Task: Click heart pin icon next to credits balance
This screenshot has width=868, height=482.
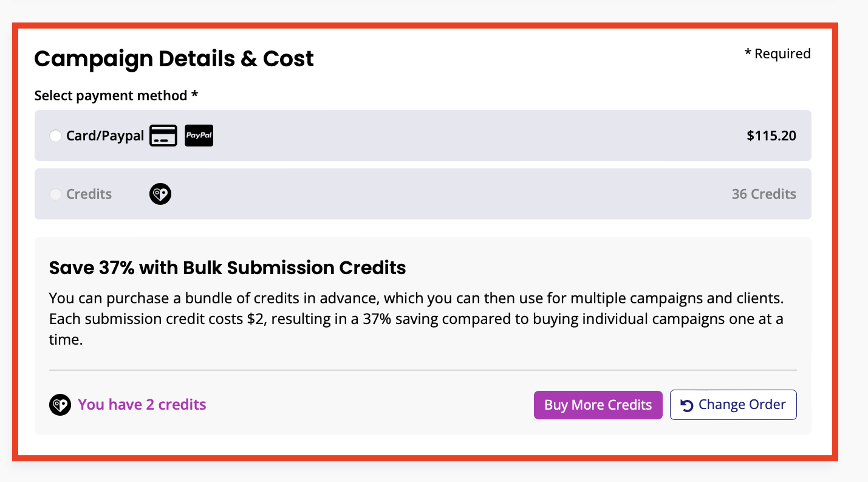Action: (x=60, y=405)
